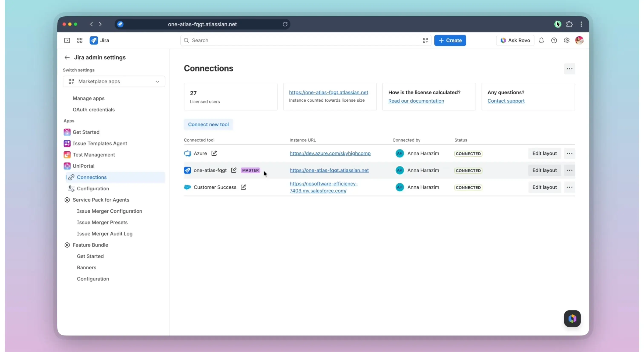This screenshot has width=644, height=352.
Task: Click the Jira logo icon
Action: coord(94,40)
